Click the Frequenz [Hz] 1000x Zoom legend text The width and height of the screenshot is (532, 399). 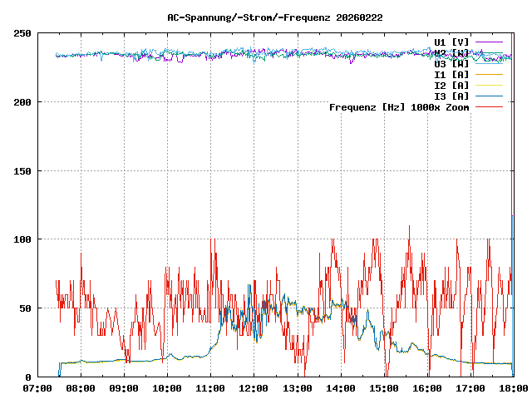(x=399, y=106)
